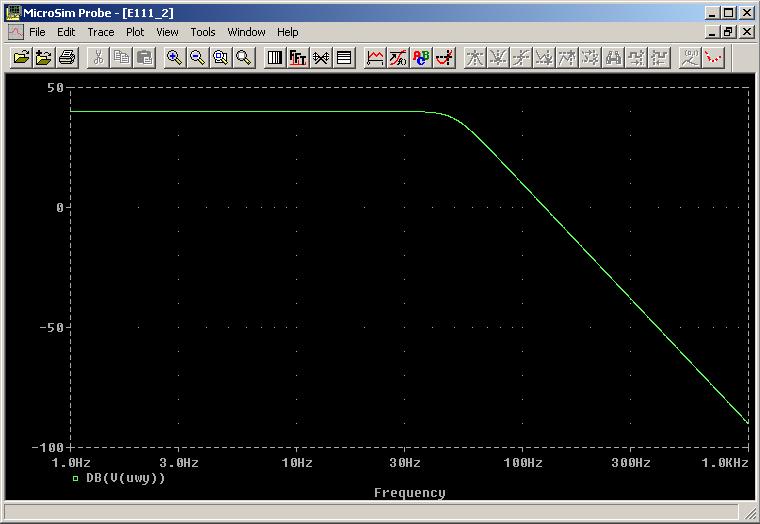This screenshot has width=760, height=524.
Task: Maximize the MicroSim Probe application window
Action: coord(728,13)
